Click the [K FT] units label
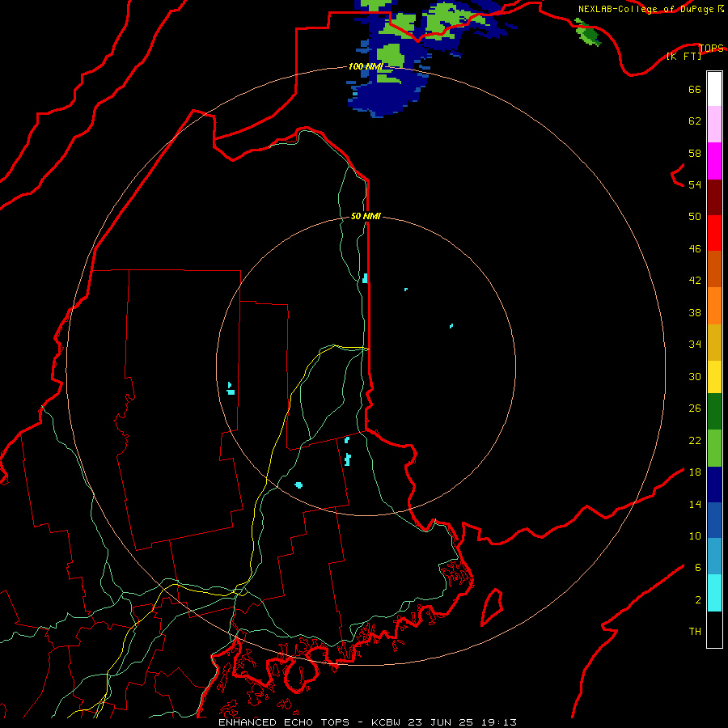The height and width of the screenshot is (728, 728). (x=684, y=56)
